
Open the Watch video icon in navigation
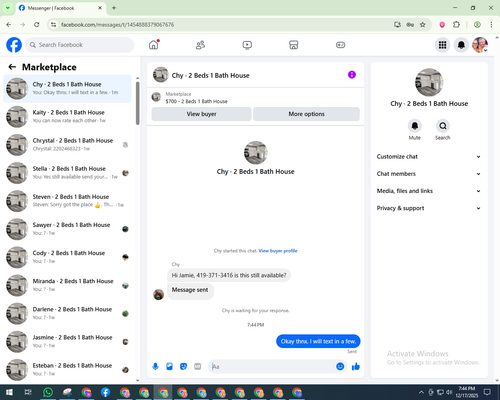pyautogui.click(x=247, y=45)
